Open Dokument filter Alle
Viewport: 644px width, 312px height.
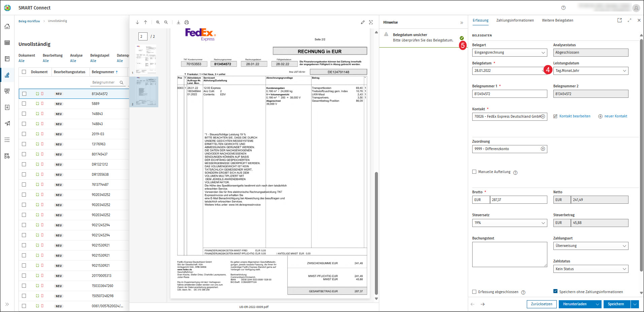pos(22,61)
